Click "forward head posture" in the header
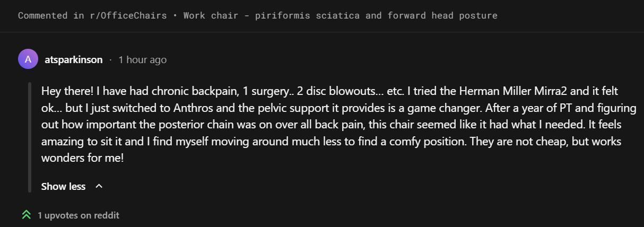This screenshot has height=227, width=644. pyautogui.click(x=442, y=15)
